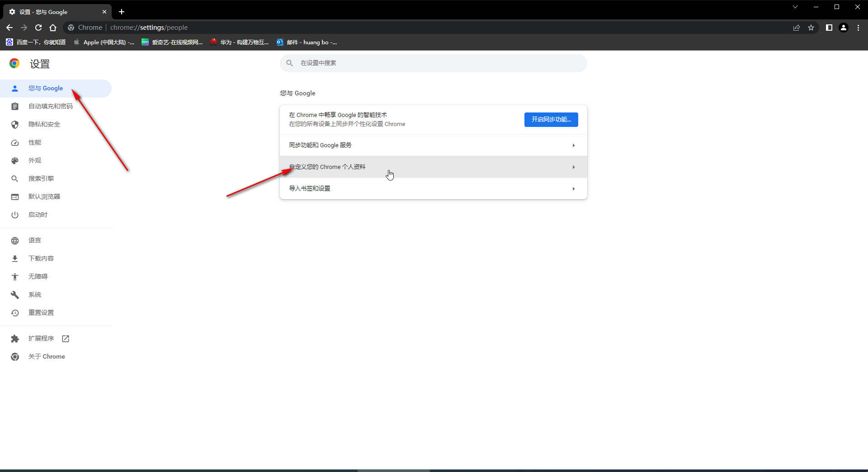Click the 系统 wrench icon

[x=15, y=295]
